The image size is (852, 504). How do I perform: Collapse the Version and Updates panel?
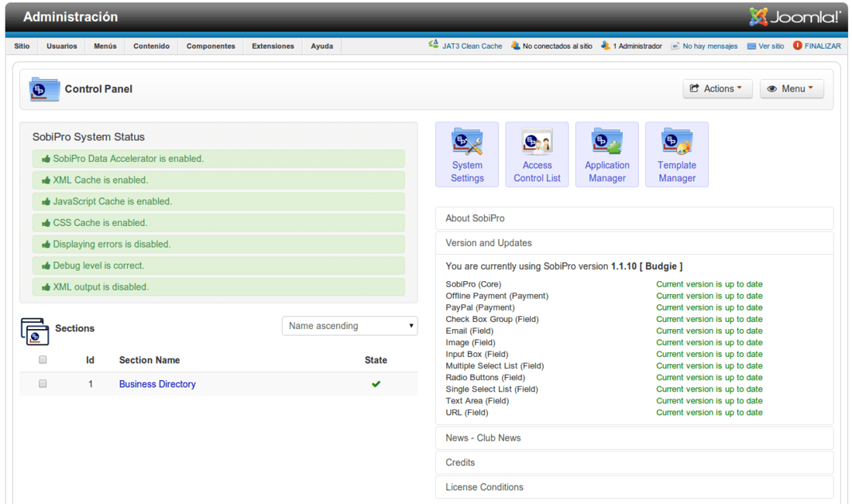coord(634,243)
